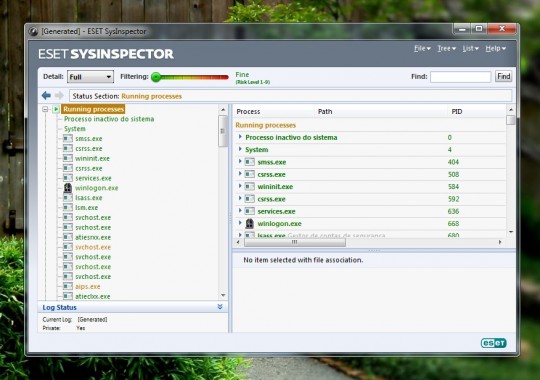
Task: Select System in the left tree
Action: tap(75, 129)
